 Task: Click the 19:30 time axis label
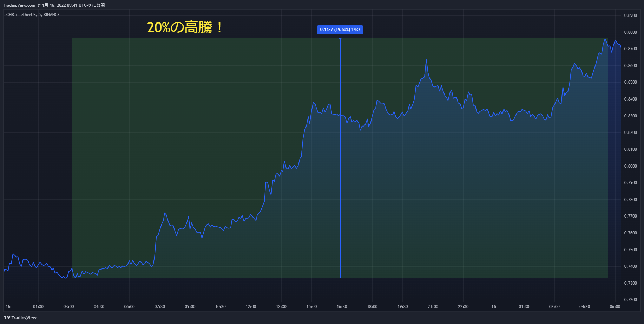pos(403,307)
